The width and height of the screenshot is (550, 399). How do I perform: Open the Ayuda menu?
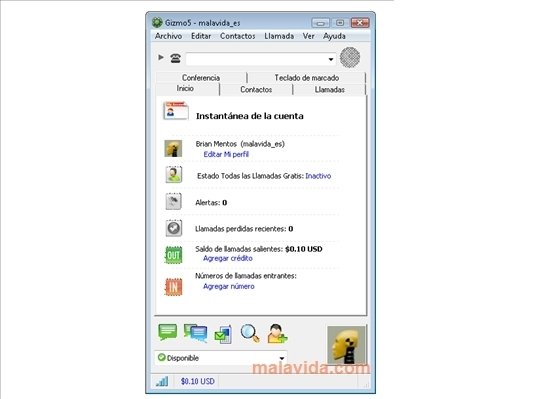(x=334, y=36)
